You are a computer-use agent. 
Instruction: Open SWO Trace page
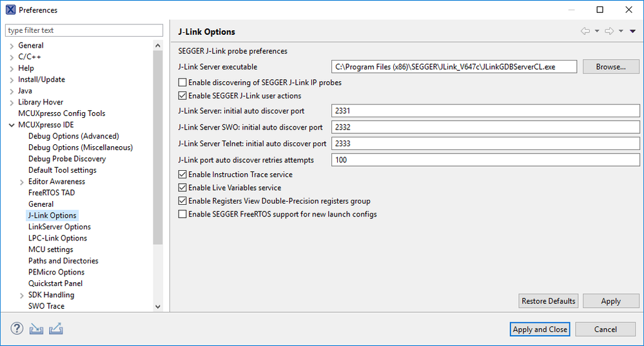pos(46,306)
